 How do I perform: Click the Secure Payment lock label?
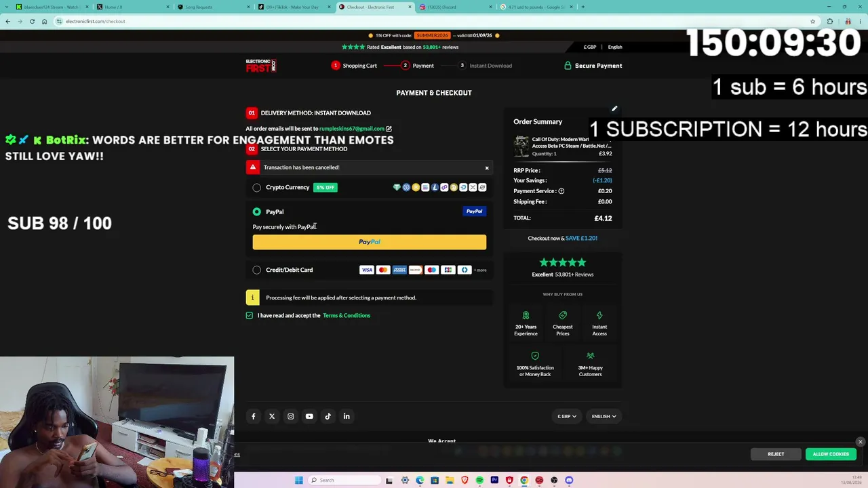pos(593,66)
